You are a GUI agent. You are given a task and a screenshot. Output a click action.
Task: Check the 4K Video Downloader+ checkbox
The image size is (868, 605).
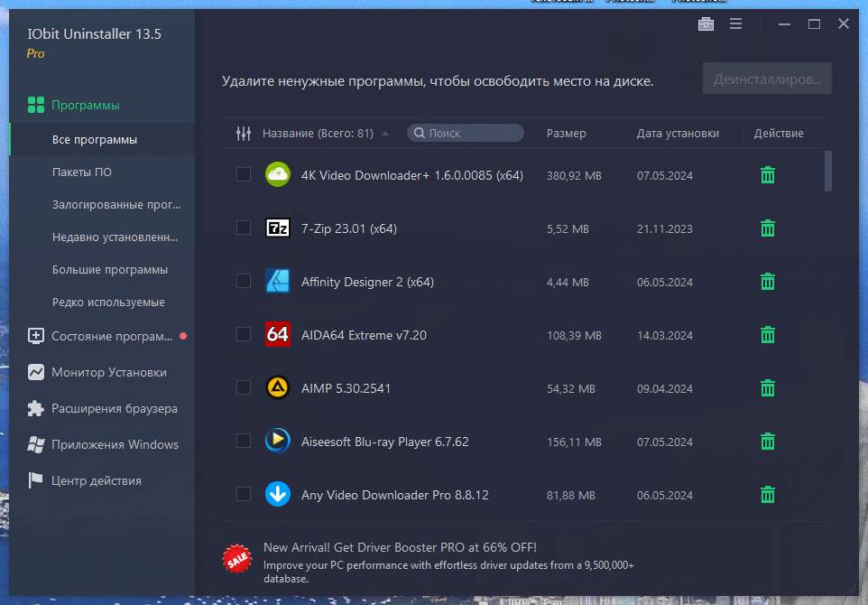(244, 174)
